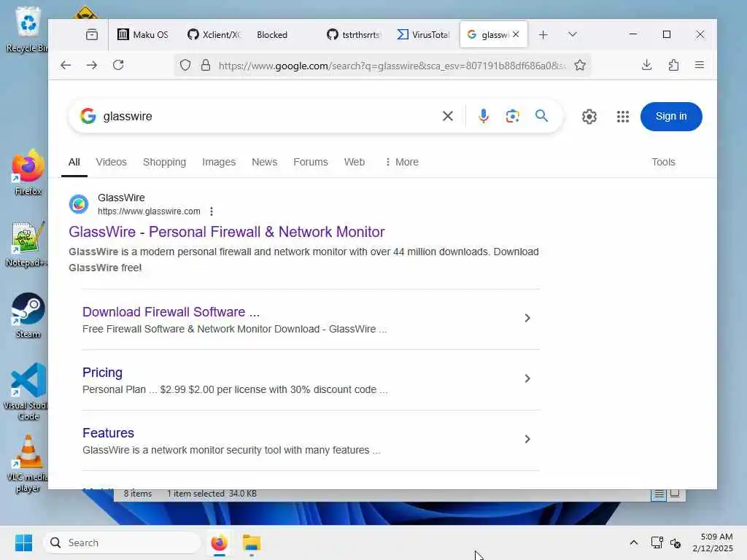Open File Explorer from the taskbar

pos(252,542)
